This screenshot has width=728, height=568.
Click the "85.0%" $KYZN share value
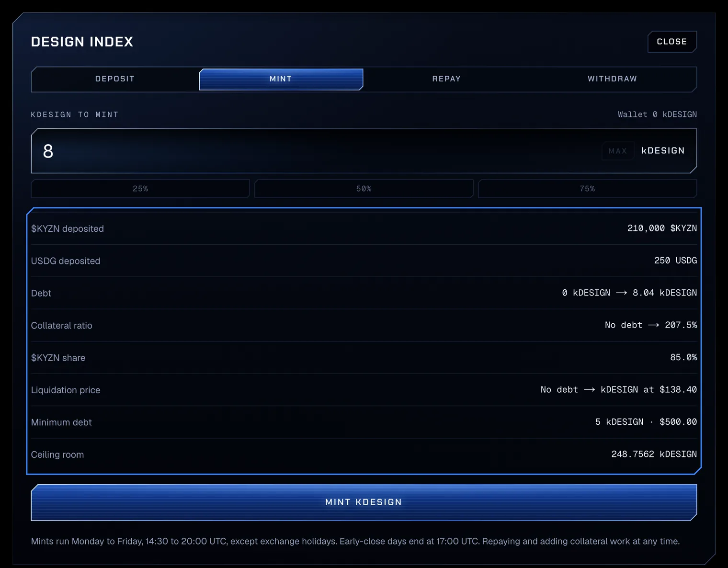tap(683, 357)
